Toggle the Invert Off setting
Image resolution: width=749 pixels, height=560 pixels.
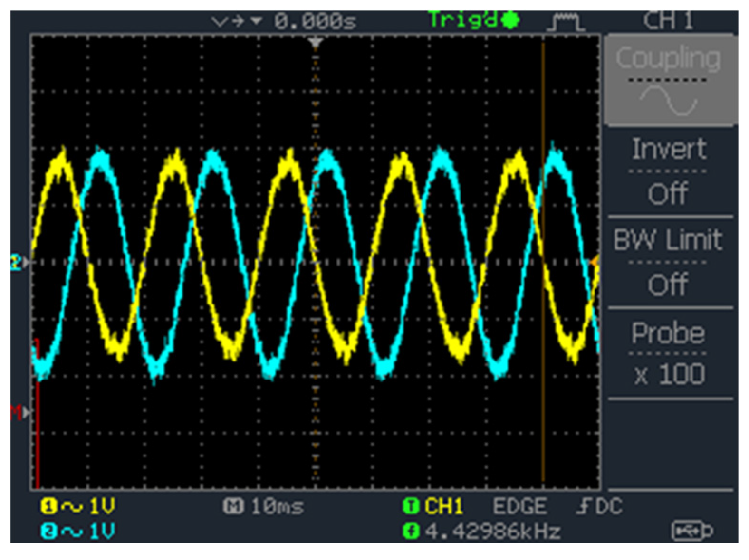point(668,171)
